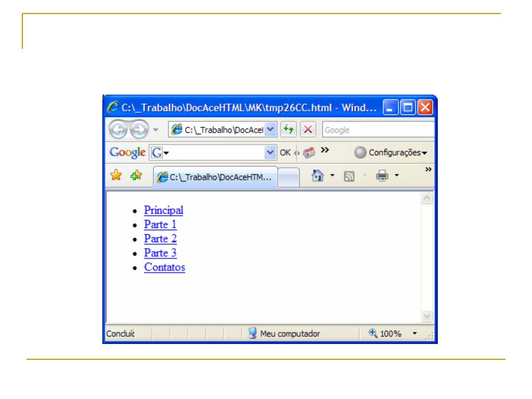The image size is (532, 399).
Task: Follow the Contatos link
Action: 164,267
